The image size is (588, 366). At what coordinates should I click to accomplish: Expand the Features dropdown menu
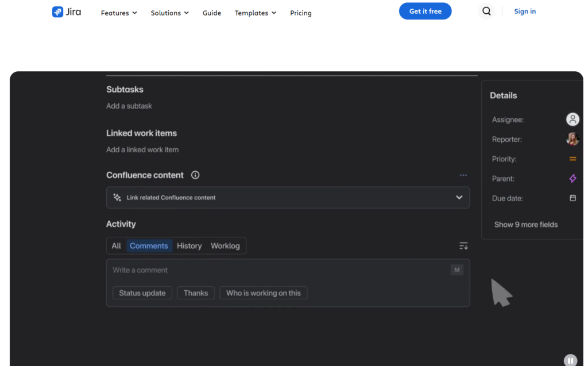[x=119, y=13]
